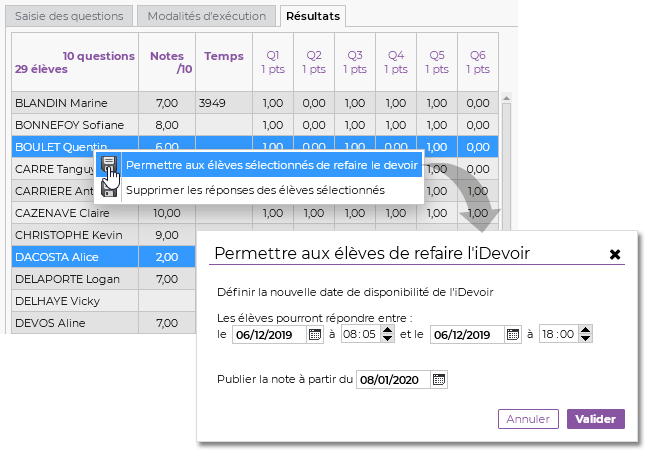This screenshot has height=460, width=654.
Task: Open calendar picker for end date
Action: coord(512,335)
